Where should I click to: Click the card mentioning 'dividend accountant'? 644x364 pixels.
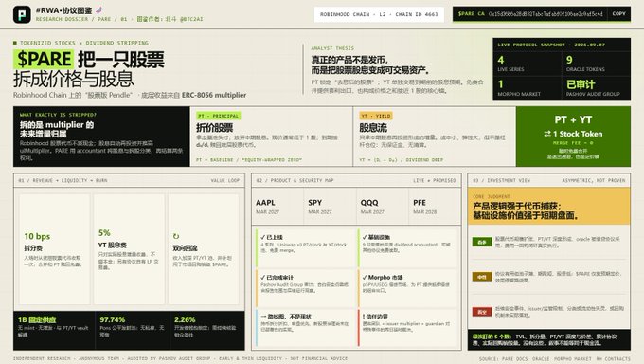[x=407, y=247]
